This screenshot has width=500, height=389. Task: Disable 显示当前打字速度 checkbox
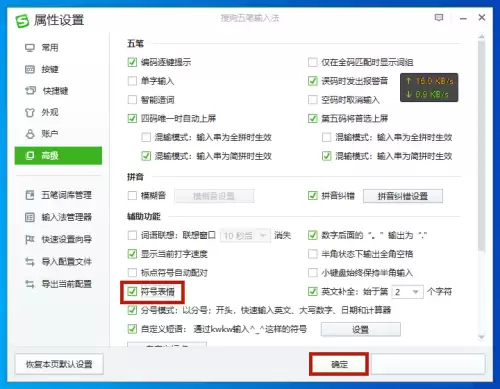click(132, 254)
